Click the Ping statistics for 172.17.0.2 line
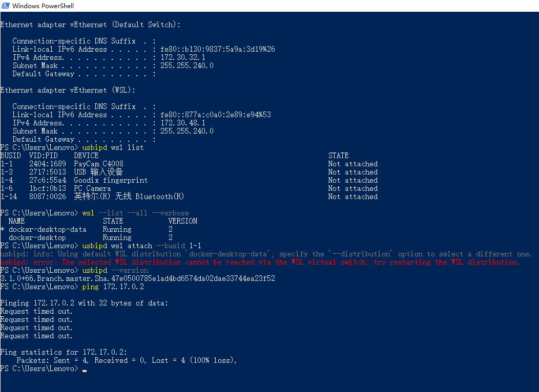Screen dimensions: 539x392 click(61, 352)
